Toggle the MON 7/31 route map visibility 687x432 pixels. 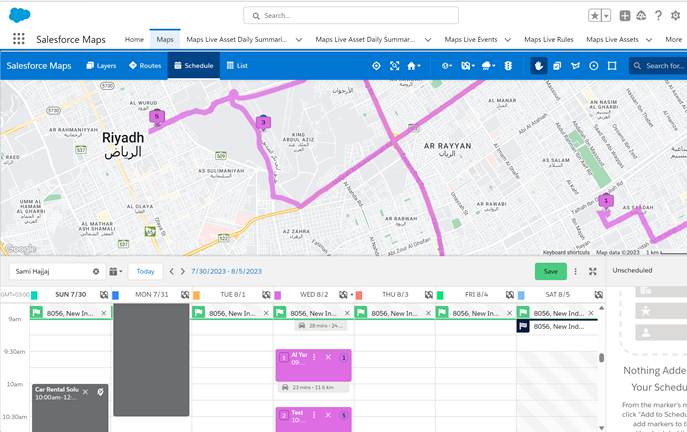[x=185, y=295]
